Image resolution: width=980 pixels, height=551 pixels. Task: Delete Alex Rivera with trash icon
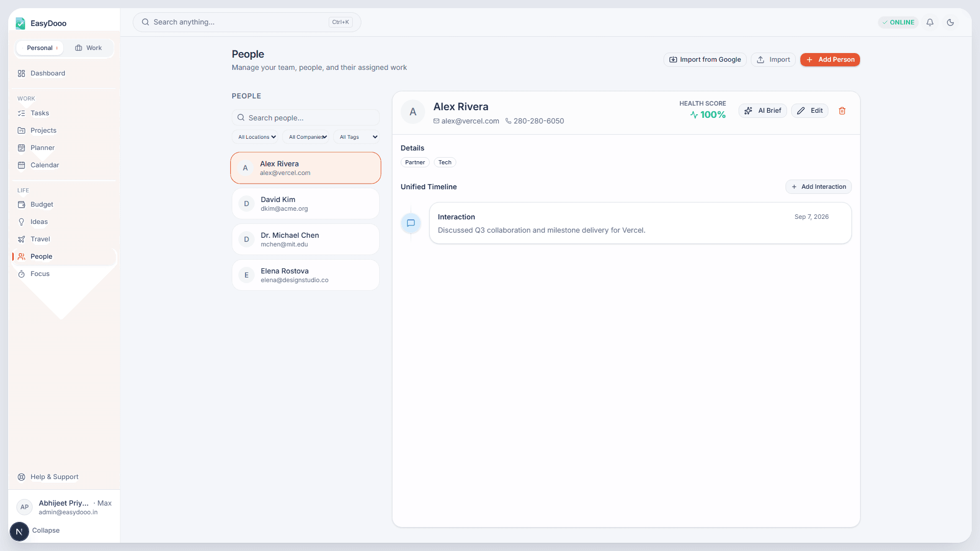click(x=842, y=111)
